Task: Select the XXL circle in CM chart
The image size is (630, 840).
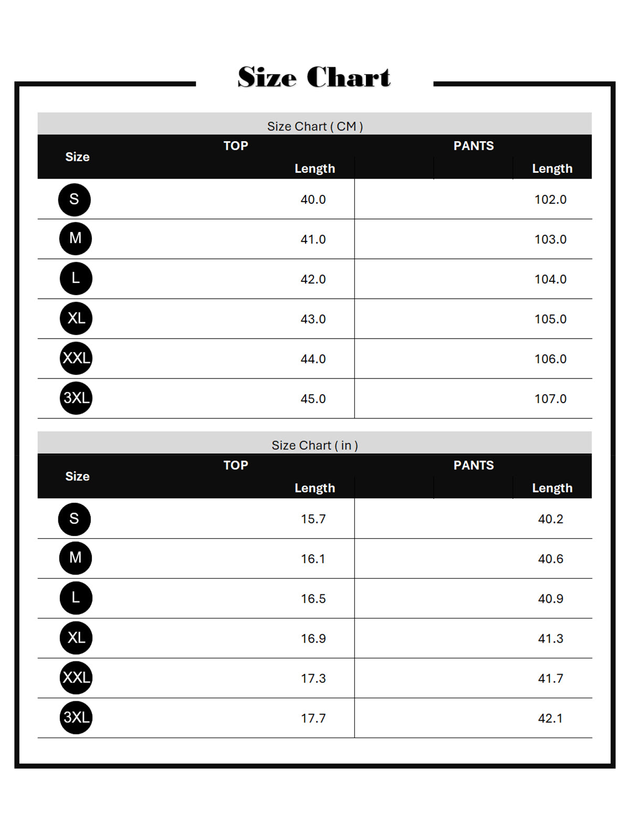Action: click(76, 358)
